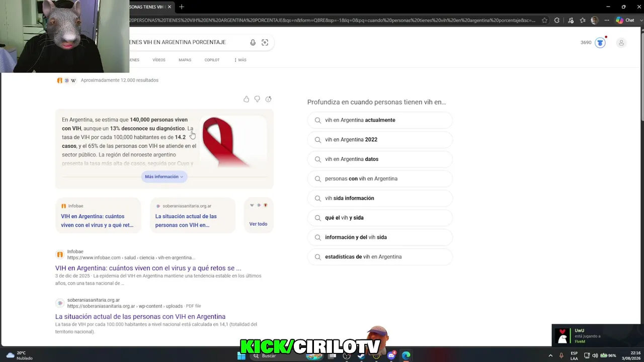Open the browser favorites list
The height and width of the screenshot is (362, 644).
[x=583, y=21]
